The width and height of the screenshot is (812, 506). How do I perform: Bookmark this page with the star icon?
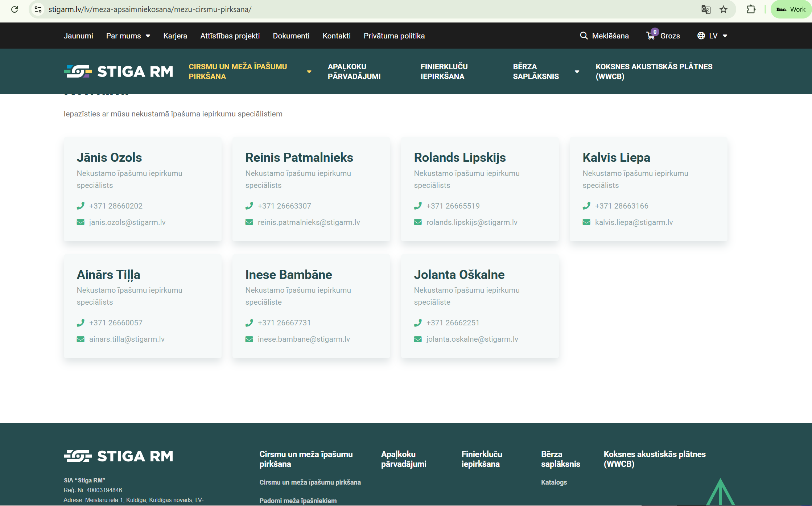pos(724,9)
